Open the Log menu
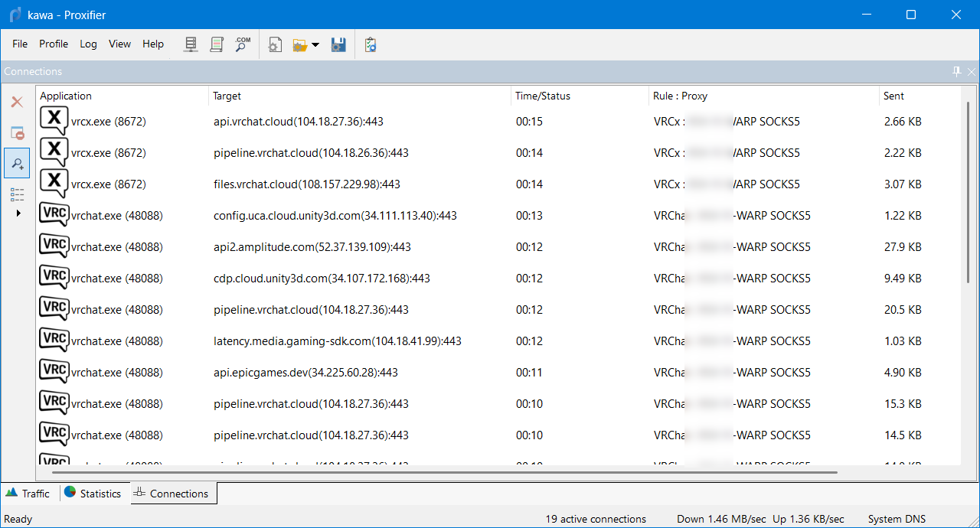The width and height of the screenshot is (980, 528). [88, 44]
